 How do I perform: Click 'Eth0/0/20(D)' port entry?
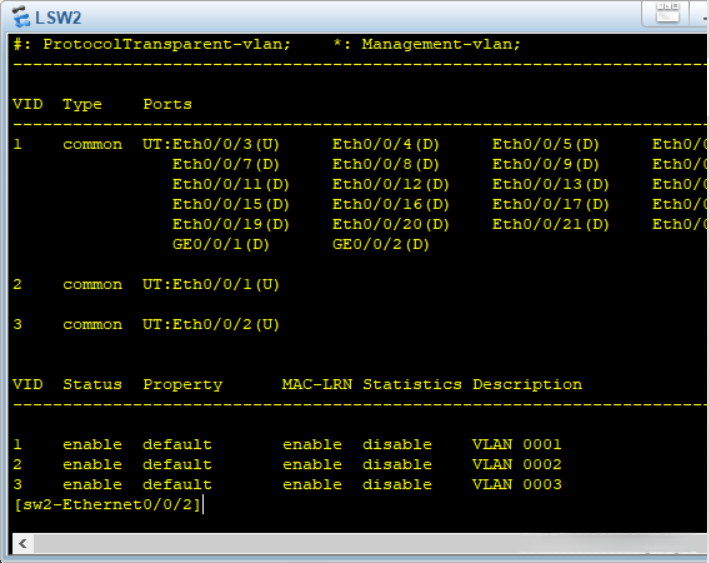pyautogui.click(x=391, y=225)
